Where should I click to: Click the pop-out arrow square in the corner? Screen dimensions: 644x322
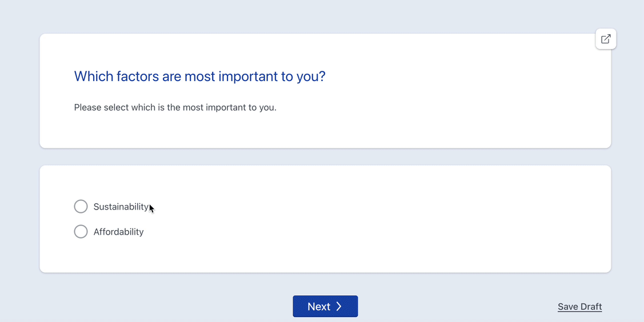605,39
